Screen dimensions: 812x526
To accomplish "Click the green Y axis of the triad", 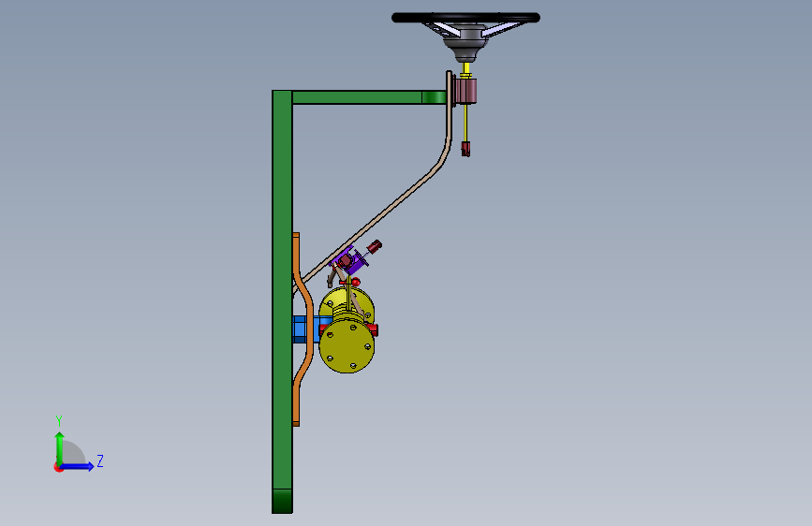I will point(60,448).
